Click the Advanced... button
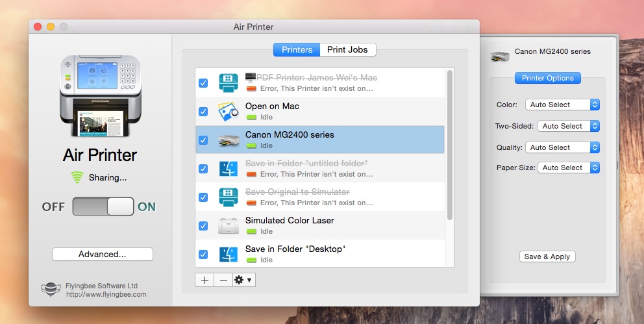644x324 pixels. (103, 254)
